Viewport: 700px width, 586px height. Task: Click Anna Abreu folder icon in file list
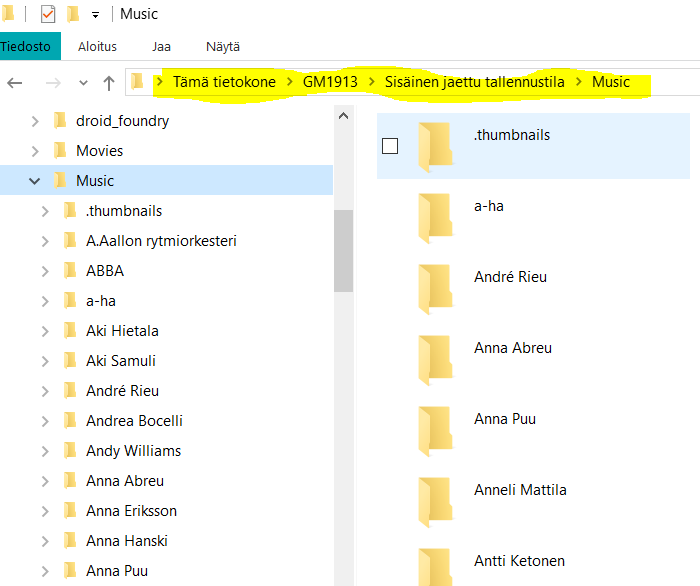coord(436,360)
